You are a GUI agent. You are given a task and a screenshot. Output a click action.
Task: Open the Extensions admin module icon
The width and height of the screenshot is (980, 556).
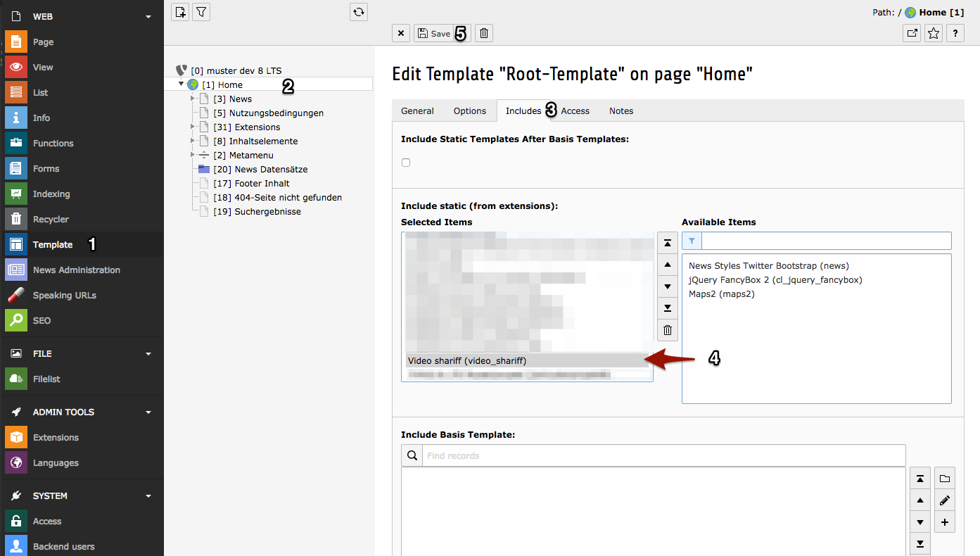tap(16, 437)
